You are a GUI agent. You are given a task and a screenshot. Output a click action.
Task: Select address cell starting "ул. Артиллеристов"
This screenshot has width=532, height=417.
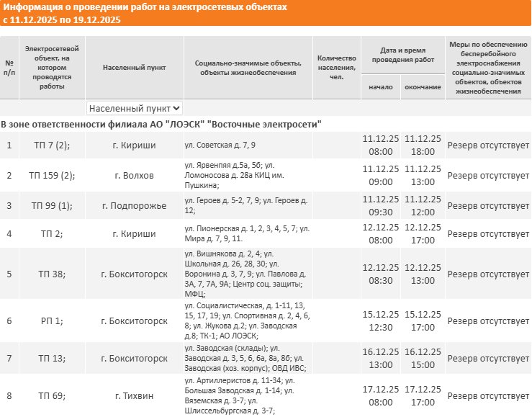(248, 395)
